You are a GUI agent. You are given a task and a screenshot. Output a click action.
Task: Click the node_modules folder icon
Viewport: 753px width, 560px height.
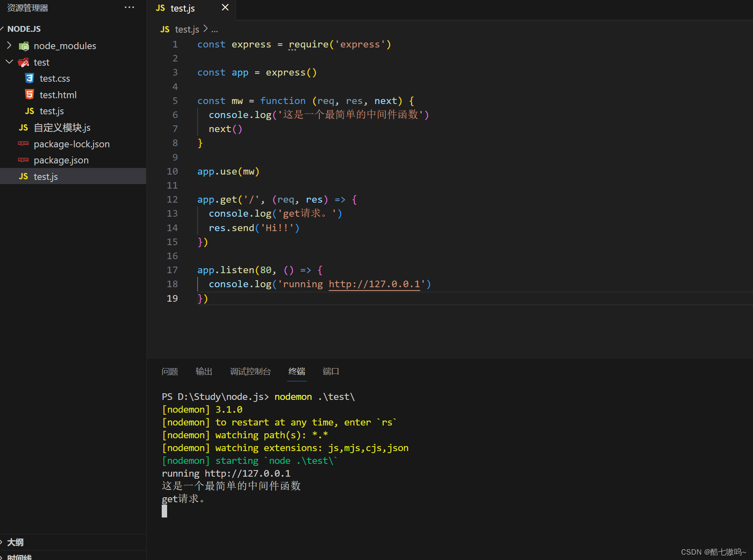point(24,46)
